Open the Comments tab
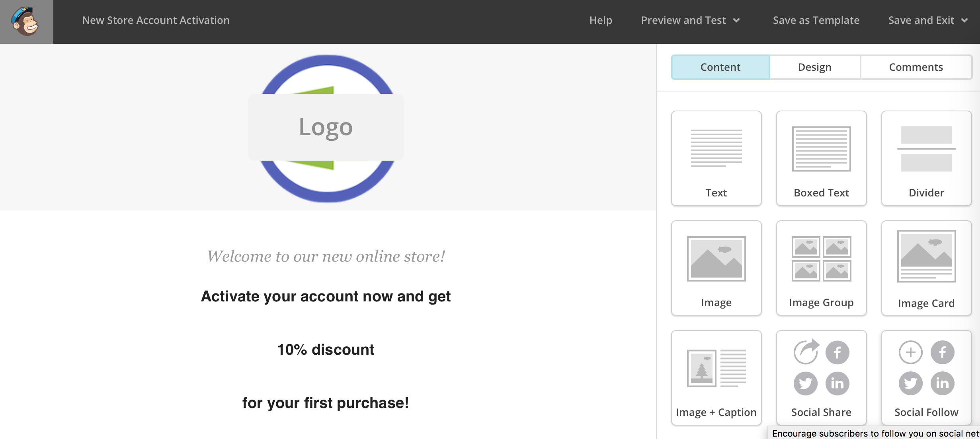This screenshot has height=439, width=980. click(x=916, y=67)
